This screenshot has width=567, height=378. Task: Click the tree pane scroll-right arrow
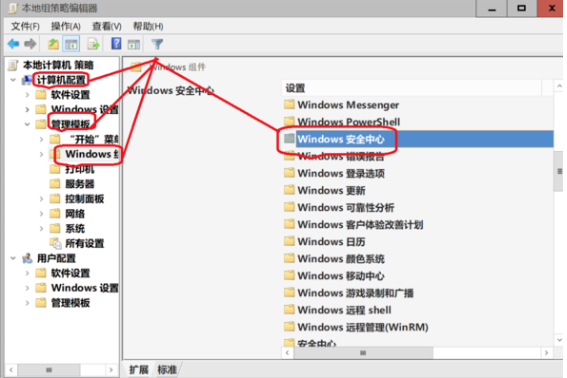click(111, 370)
